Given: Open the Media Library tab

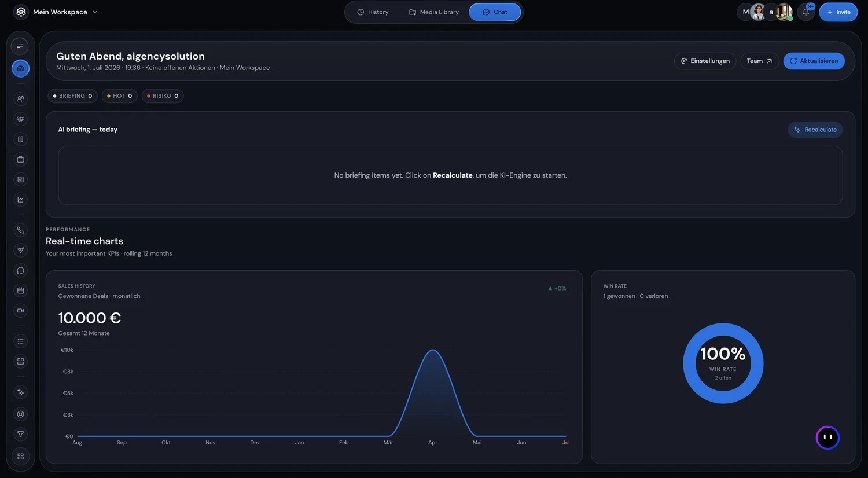Looking at the screenshot, I should click(x=434, y=12).
